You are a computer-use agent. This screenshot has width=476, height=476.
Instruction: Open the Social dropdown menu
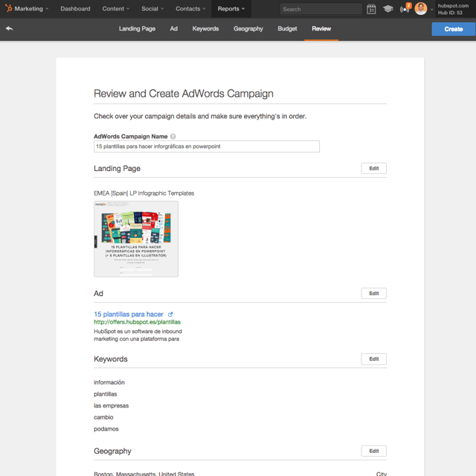(x=152, y=9)
